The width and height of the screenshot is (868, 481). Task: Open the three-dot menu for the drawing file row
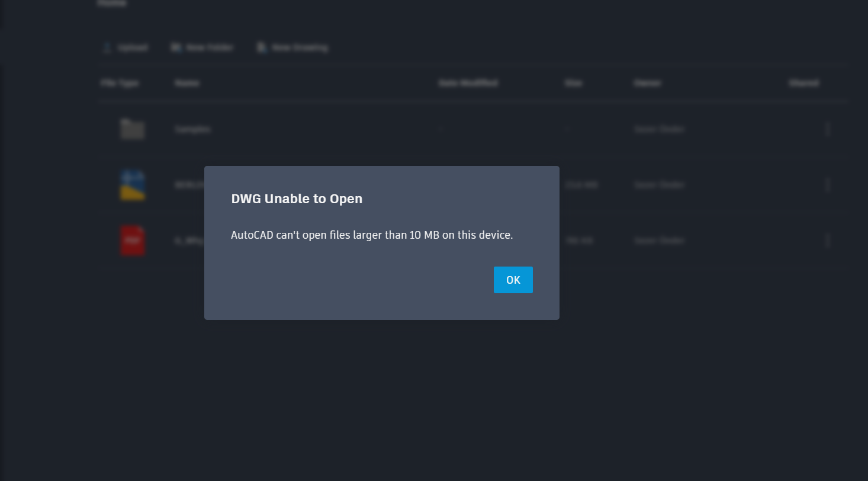[828, 185]
